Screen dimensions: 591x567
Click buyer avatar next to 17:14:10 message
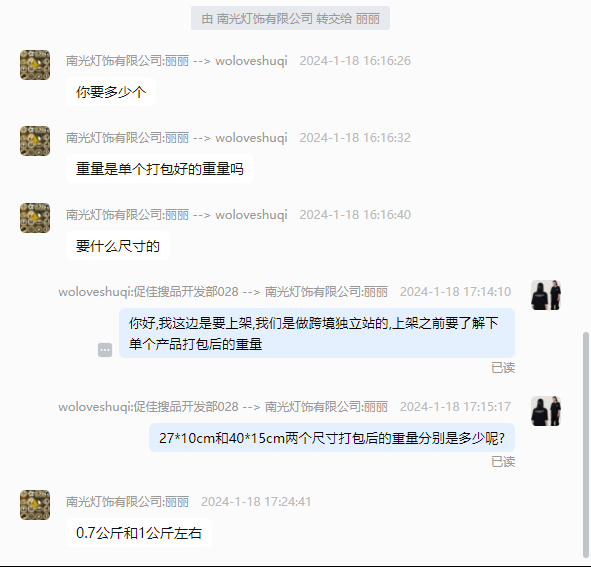point(546,295)
